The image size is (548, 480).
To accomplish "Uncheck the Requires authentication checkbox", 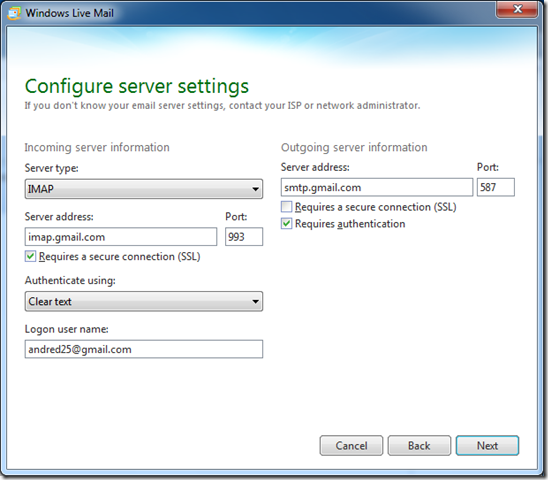I will [286, 223].
